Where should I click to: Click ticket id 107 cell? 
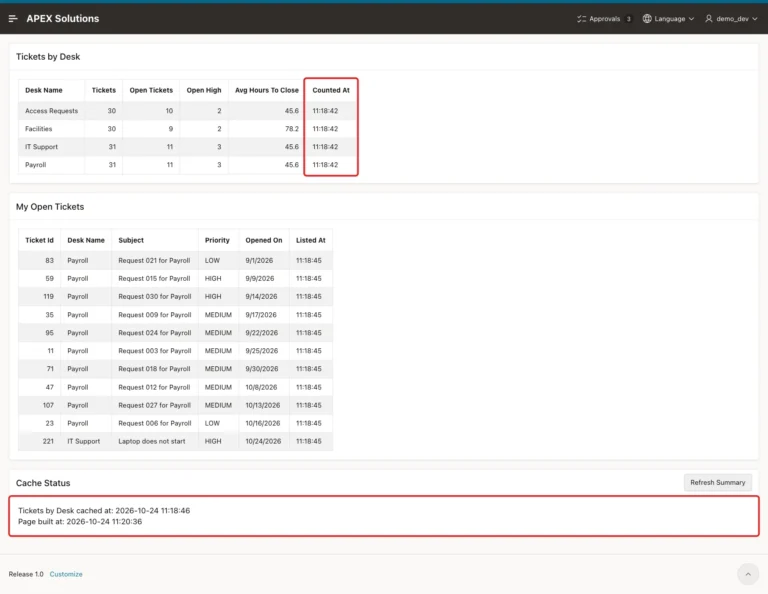pyautogui.click(x=48, y=405)
